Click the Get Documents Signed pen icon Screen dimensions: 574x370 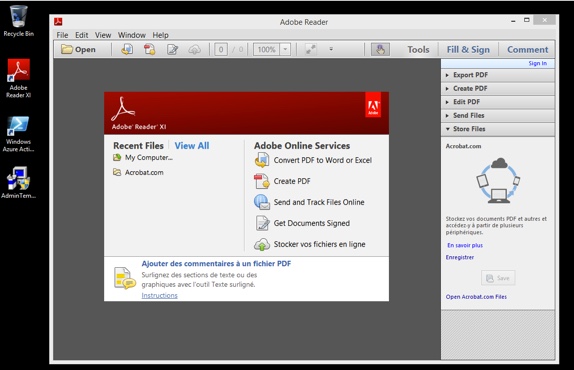tap(262, 223)
